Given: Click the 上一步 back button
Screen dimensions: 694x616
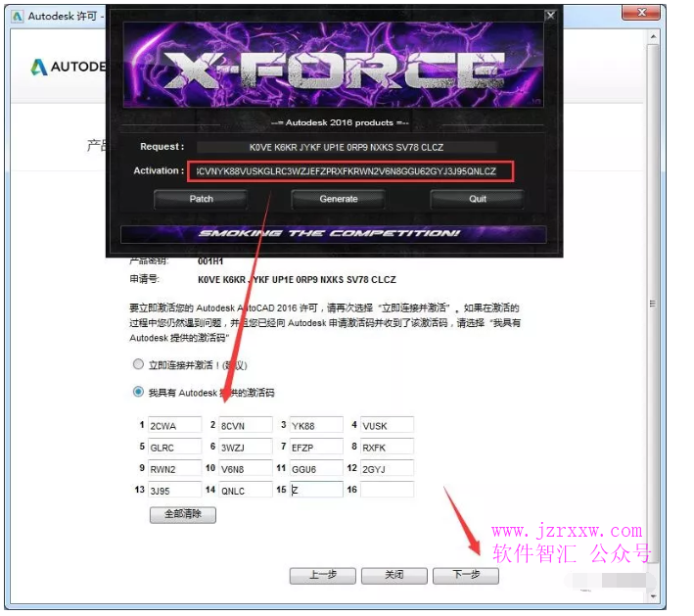Looking at the screenshot, I should click(x=323, y=575).
